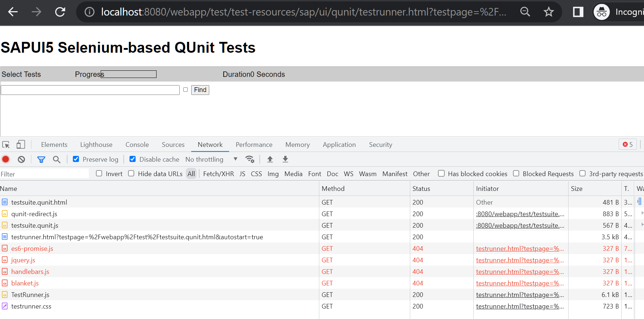Switch to the Console tab
Image resolution: width=644 pixels, height=319 pixels.
(137, 145)
